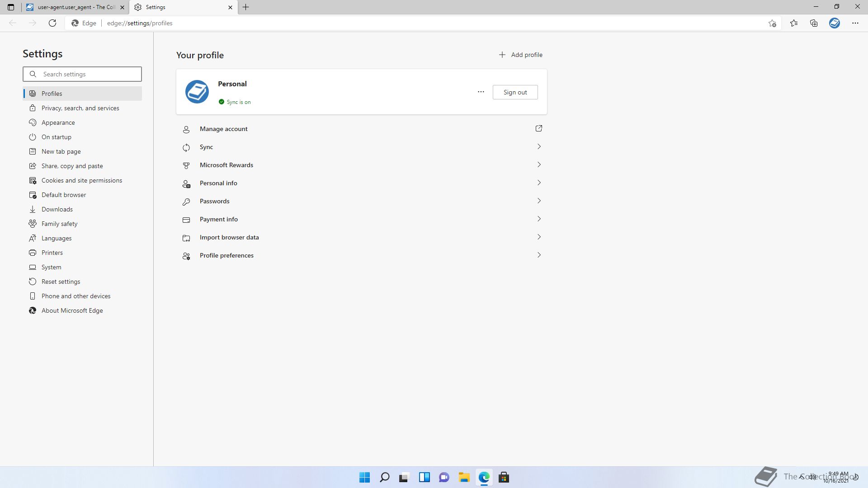
Task: Open Downloads settings
Action: click(x=82, y=209)
